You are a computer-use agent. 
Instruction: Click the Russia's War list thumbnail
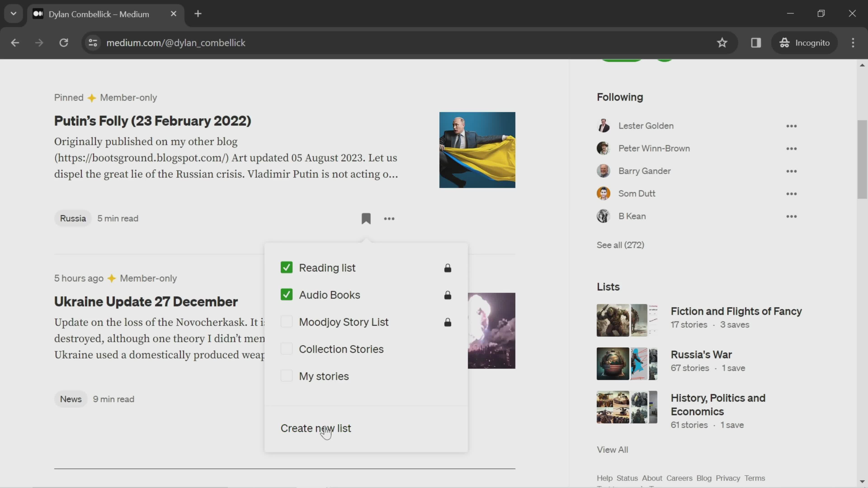[627, 364]
